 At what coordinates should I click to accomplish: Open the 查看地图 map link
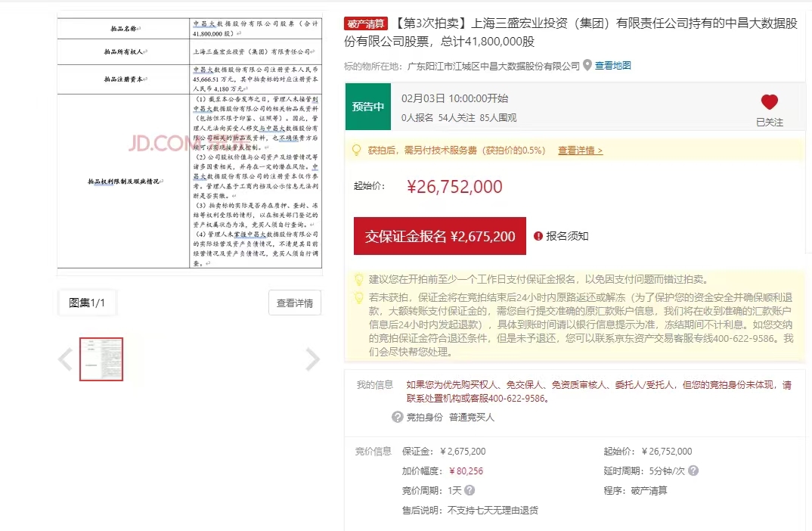[x=612, y=66]
